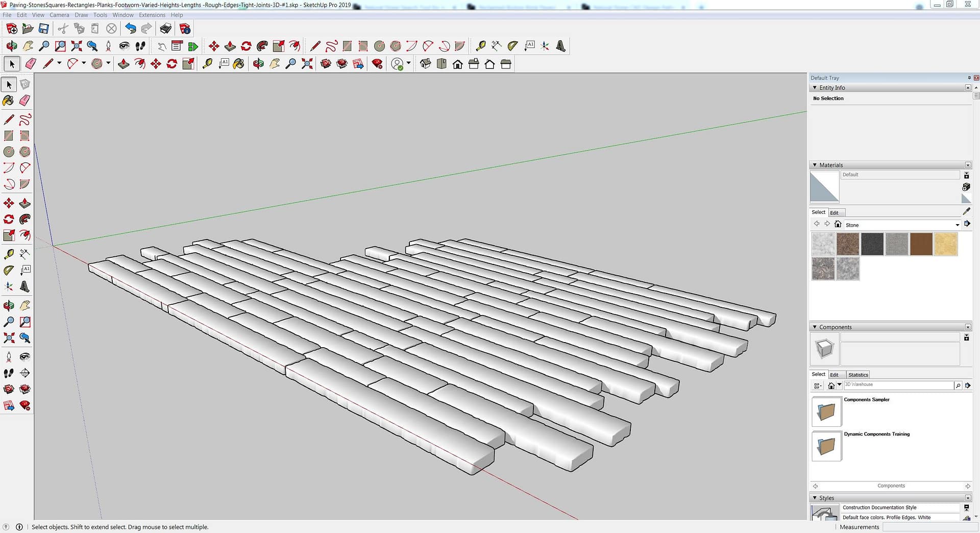Activate the Zoom Extents tool
Image resolution: width=980 pixels, height=533 pixels.
click(9, 338)
